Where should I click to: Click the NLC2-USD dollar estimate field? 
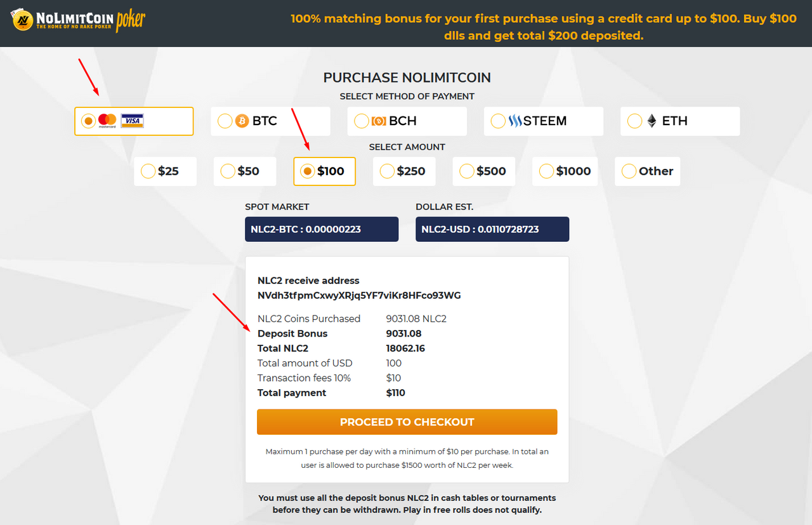point(492,229)
